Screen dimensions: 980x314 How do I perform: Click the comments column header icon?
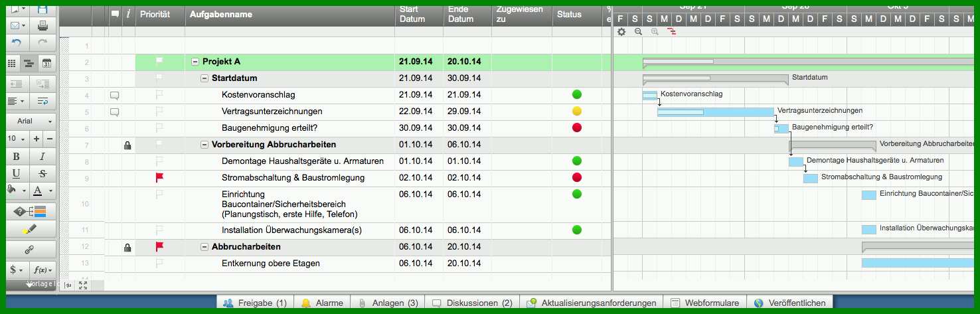115,14
